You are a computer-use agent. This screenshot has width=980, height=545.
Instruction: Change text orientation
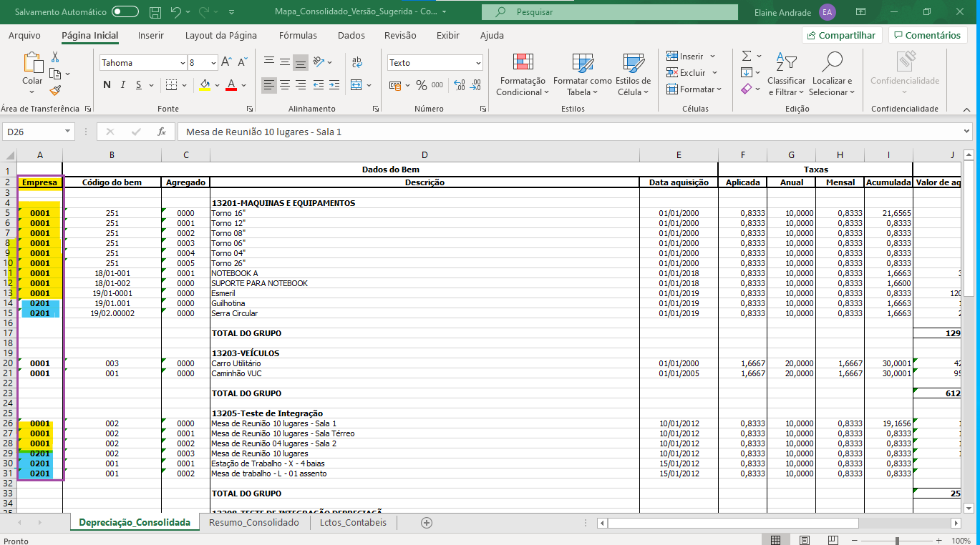pyautogui.click(x=319, y=62)
